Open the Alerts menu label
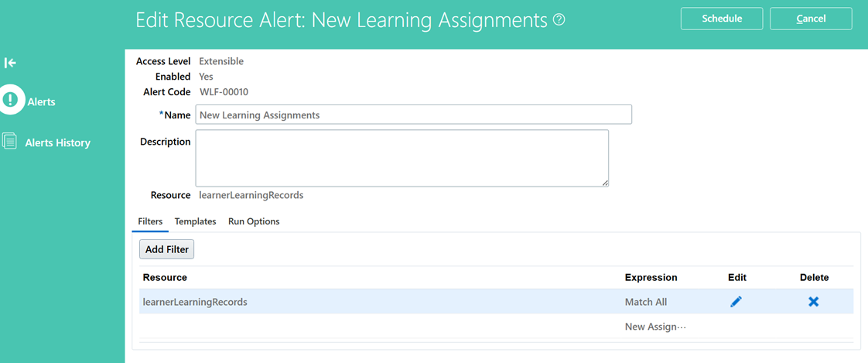The image size is (868, 363). click(x=42, y=102)
